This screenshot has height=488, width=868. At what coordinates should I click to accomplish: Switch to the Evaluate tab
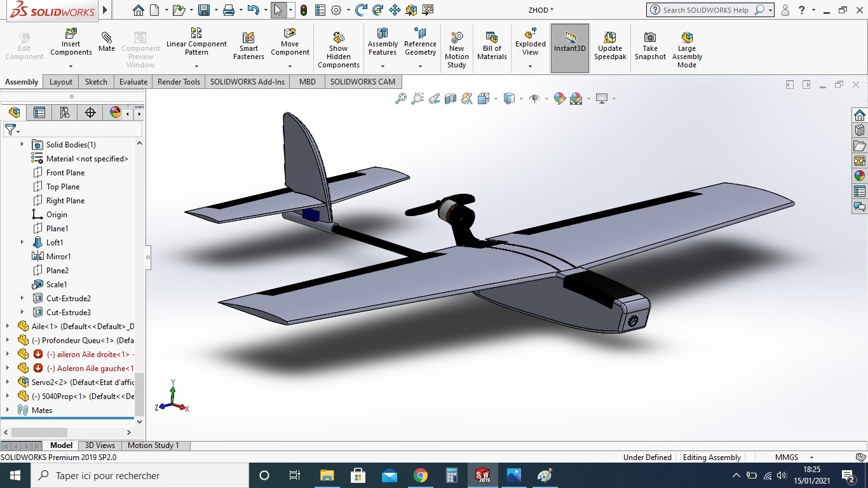133,81
